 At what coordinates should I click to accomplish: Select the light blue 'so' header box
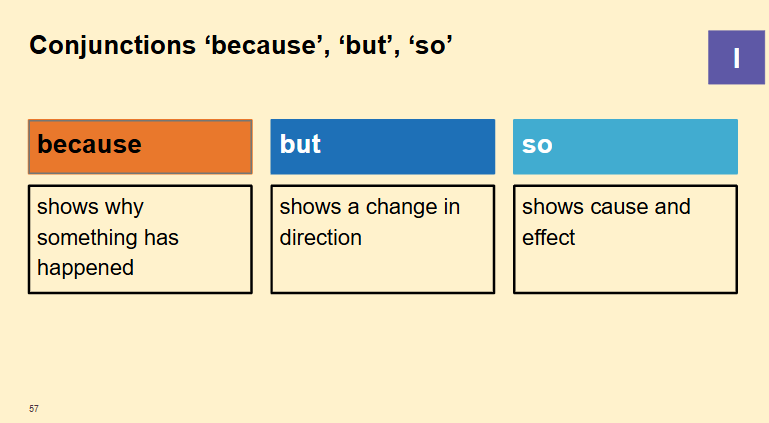pyautogui.click(x=625, y=147)
